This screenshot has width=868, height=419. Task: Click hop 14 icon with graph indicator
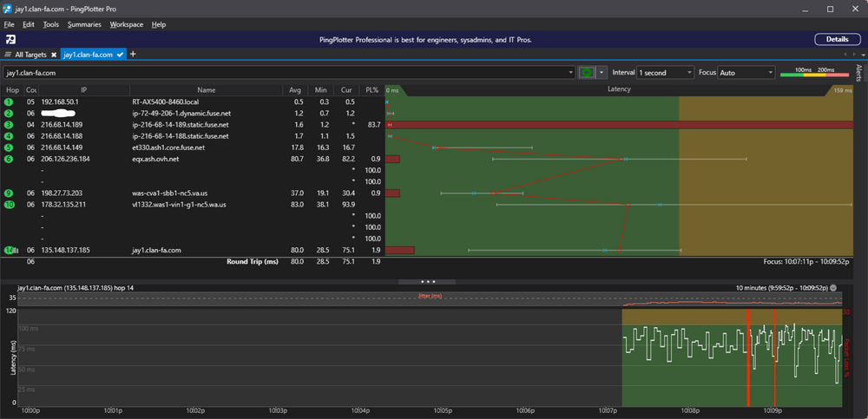point(11,250)
